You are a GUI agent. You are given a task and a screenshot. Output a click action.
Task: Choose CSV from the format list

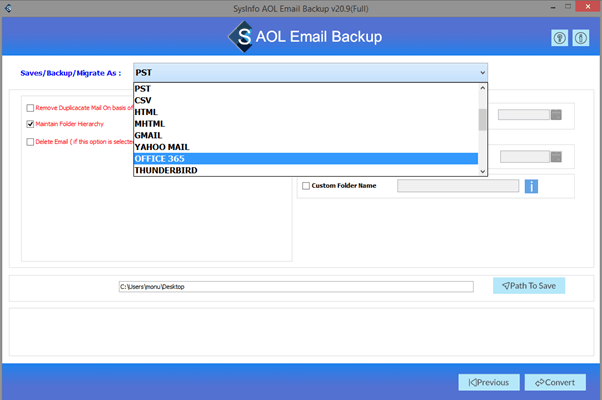[x=306, y=101]
